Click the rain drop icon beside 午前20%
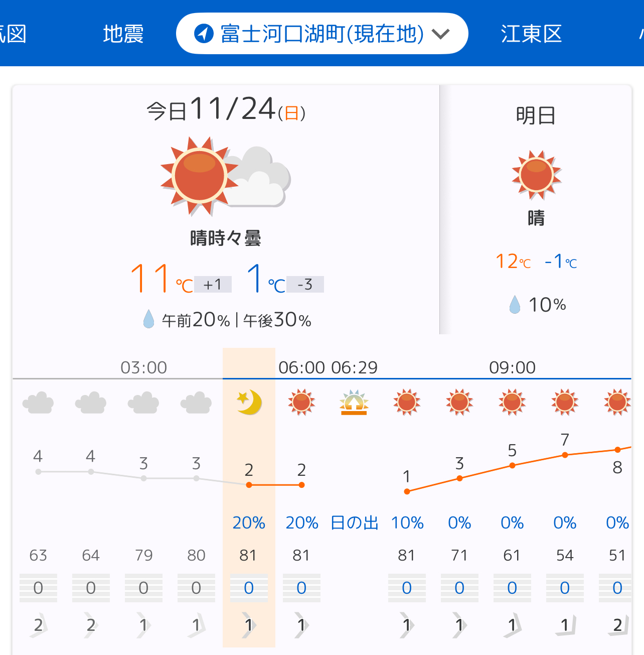This screenshot has height=655, width=644. [x=148, y=319]
